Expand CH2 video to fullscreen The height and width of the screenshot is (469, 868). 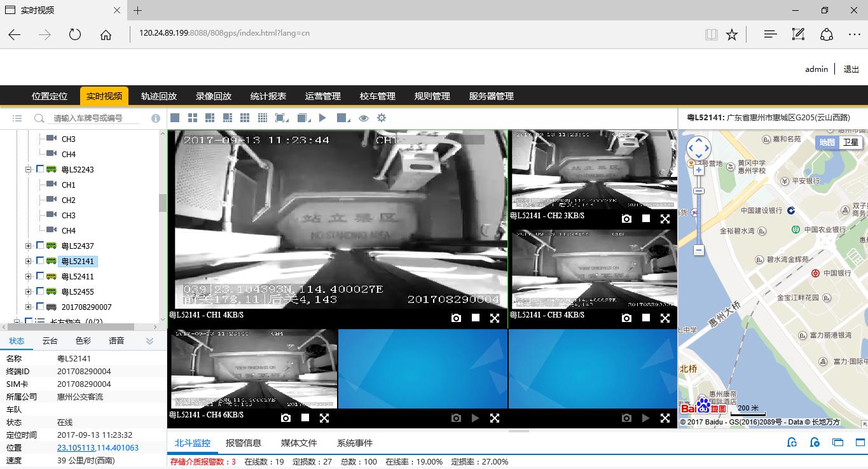tap(665, 219)
